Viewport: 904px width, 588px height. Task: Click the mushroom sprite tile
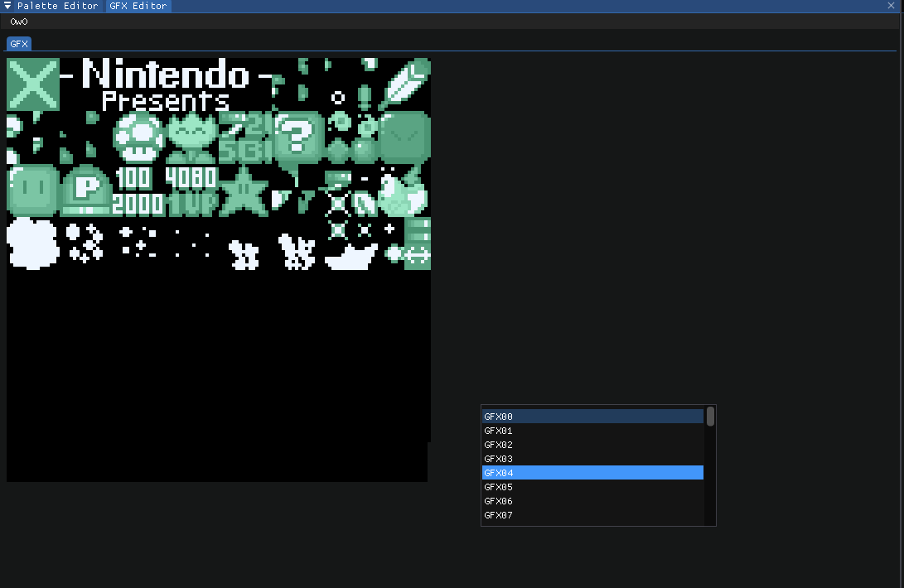coord(138,137)
